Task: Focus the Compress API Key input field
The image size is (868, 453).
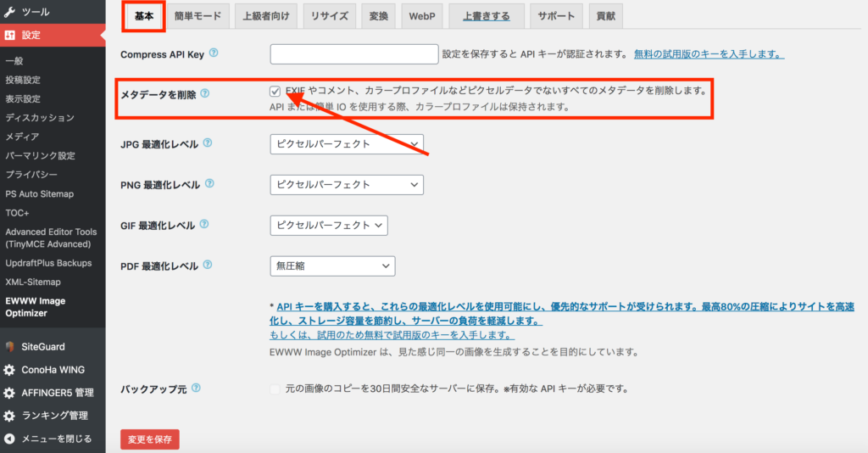Action: tap(354, 54)
